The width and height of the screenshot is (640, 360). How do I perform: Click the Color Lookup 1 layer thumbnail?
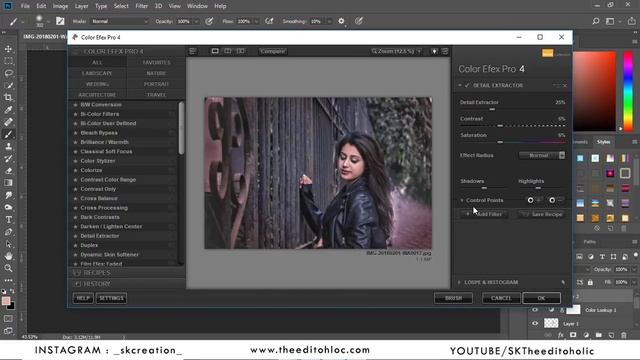(x=573, y=310)
